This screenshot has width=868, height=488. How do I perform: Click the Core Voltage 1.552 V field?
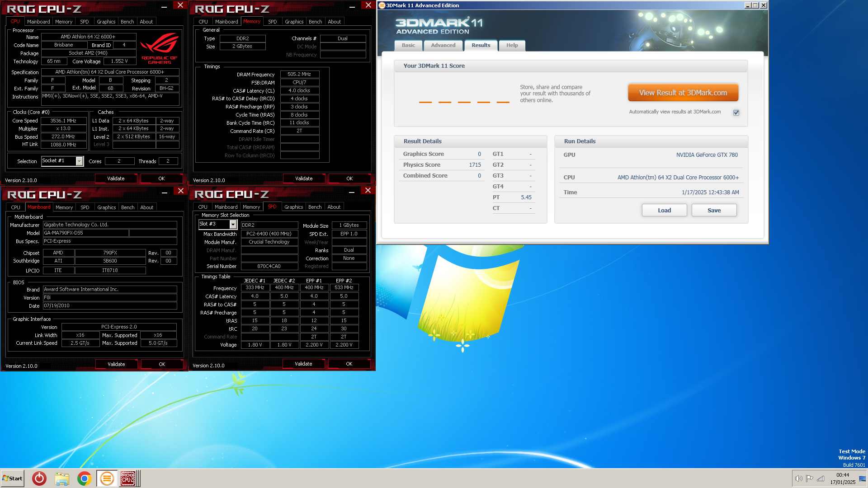[119, 61]
